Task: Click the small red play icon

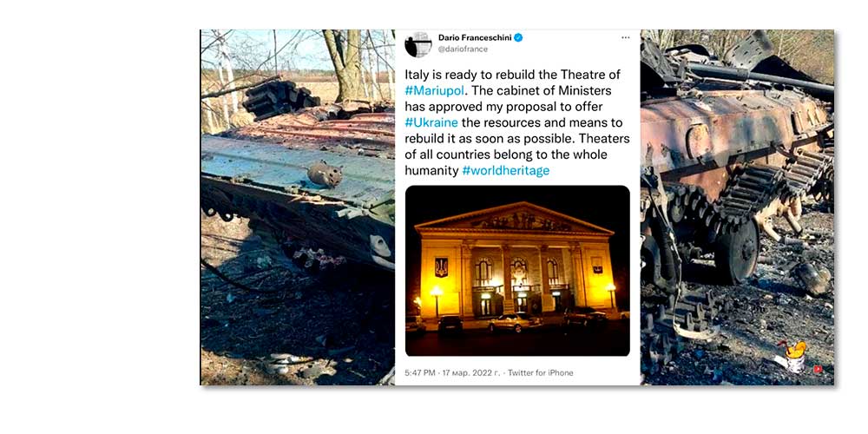Action: pos(818,369)
